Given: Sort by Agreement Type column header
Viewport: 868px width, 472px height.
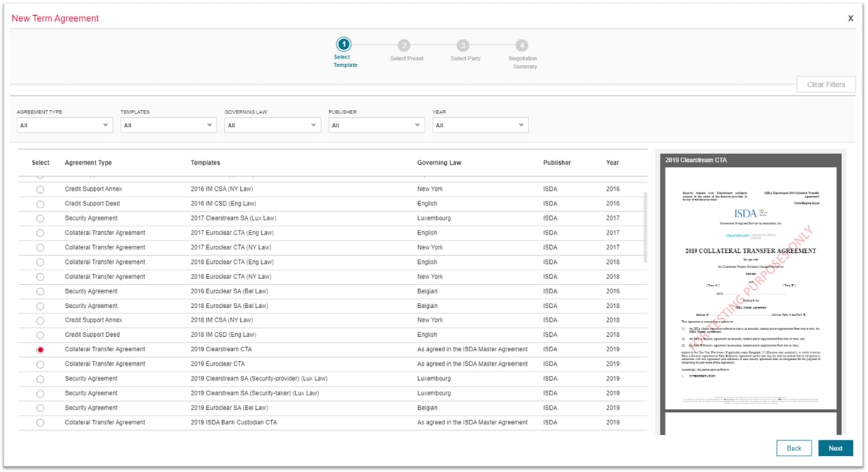Looking at the screenshot, I should tap(88, 163).
